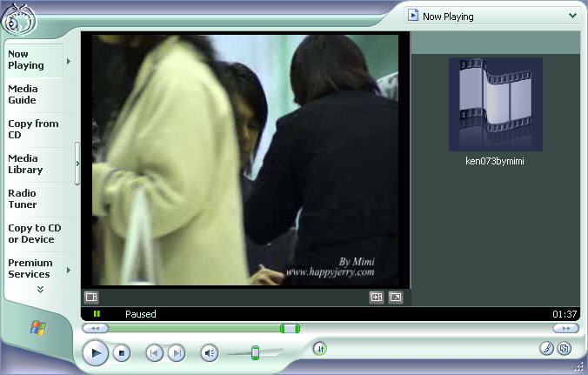Toggle the playlist pane visibility
The height and width of the screenshot is (375, 588).
click(377, 297)
